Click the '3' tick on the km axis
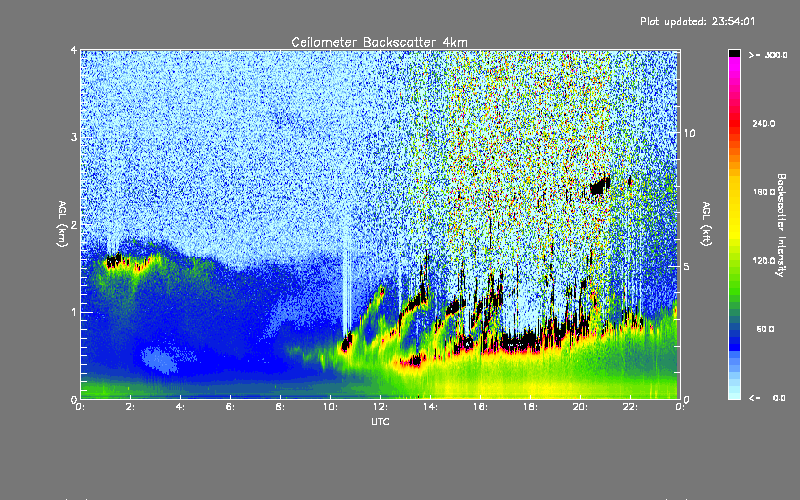 click(74, 137)
